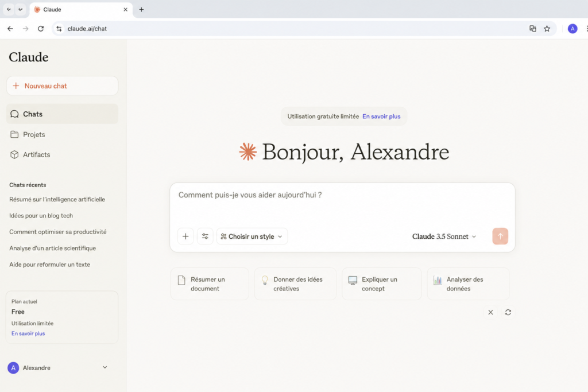588x392 pixels.
Task: Click the Alexandre avatar in the sidebar
Action: 13,368
